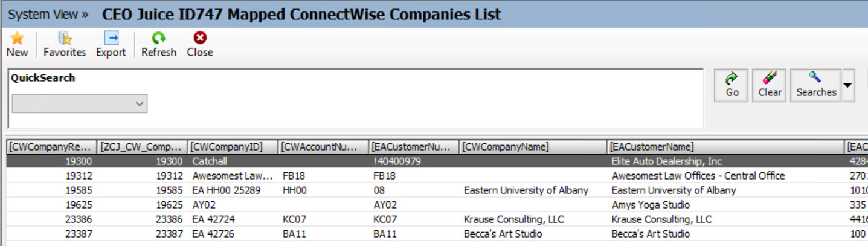Select Becca's Art Studio company name cell
Image resolution: width=868 pixels, height=246 pixels.
coord(533,234)
